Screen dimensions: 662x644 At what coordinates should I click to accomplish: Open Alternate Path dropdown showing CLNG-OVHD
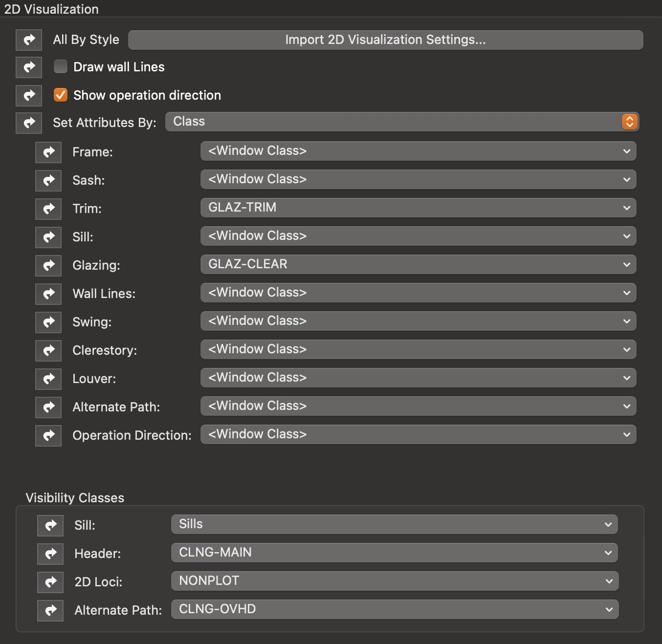394,609
